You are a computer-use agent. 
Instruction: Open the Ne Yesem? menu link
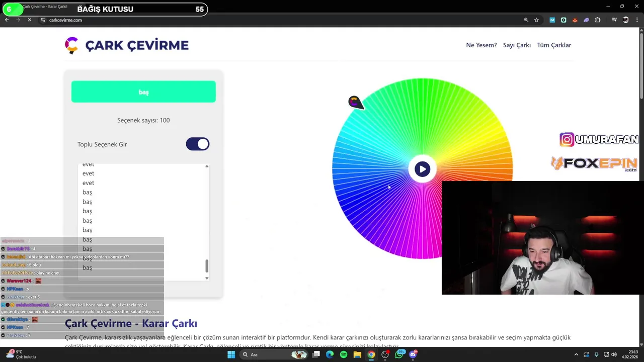(x=481, y=45)
